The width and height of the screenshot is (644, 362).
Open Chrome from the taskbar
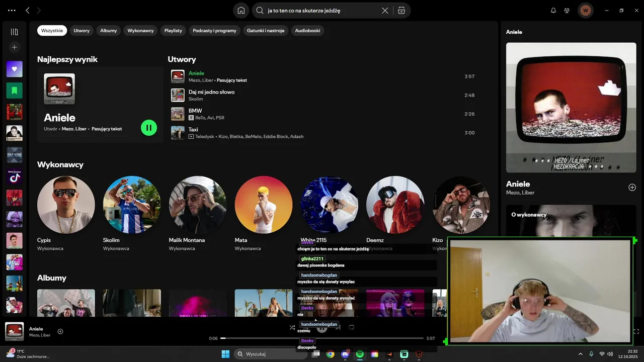click(x=330, y=354)
